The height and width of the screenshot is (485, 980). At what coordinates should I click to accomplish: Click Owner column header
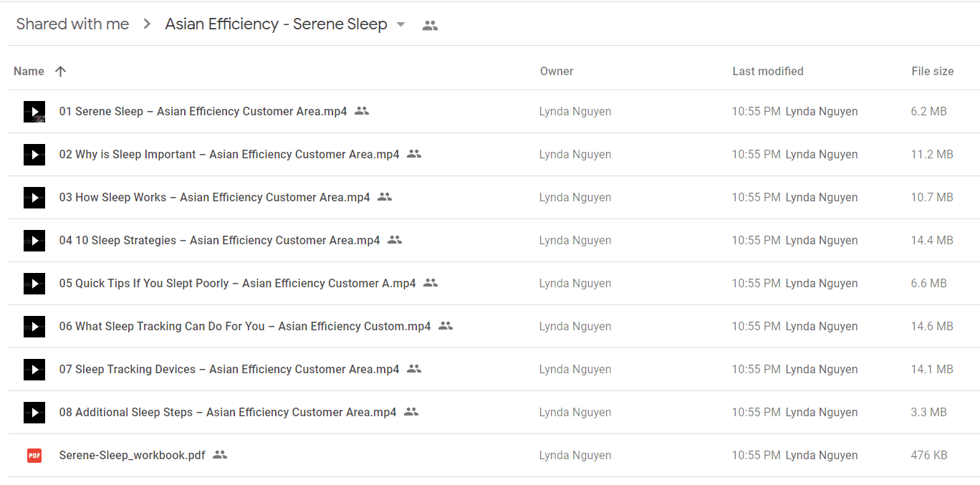pyautogui.click(x=557, y=71)
